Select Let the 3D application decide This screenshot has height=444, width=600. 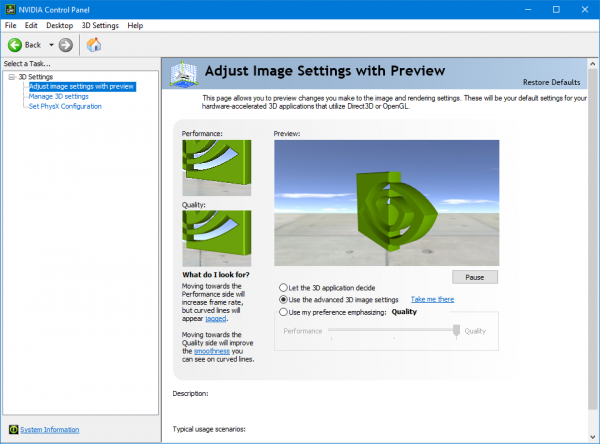283,287
